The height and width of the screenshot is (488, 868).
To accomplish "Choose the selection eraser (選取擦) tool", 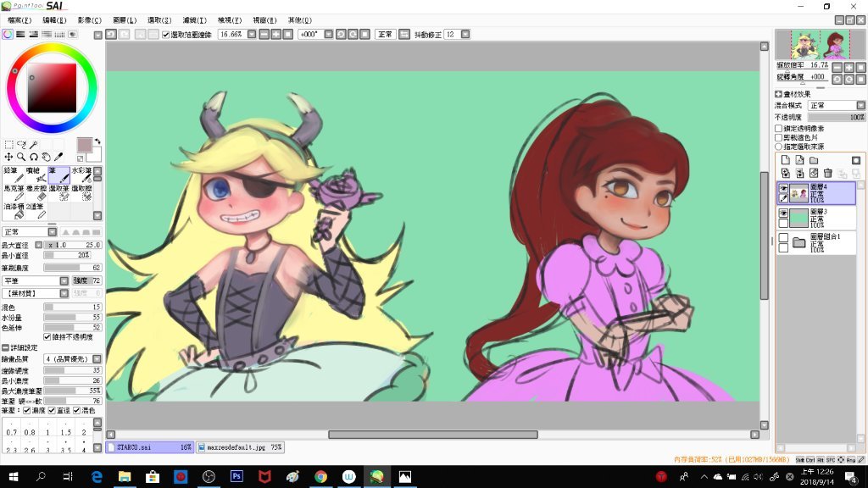I will [81, 192].
